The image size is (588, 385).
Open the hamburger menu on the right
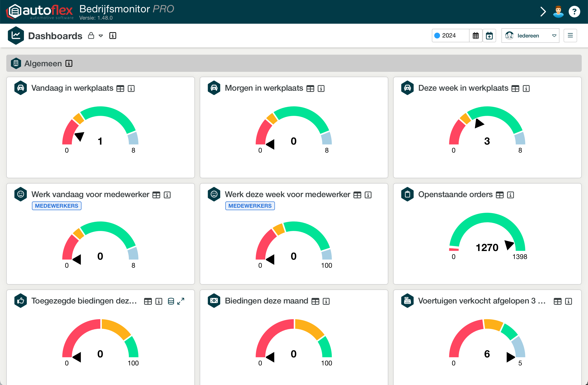[x=570, y=36]
